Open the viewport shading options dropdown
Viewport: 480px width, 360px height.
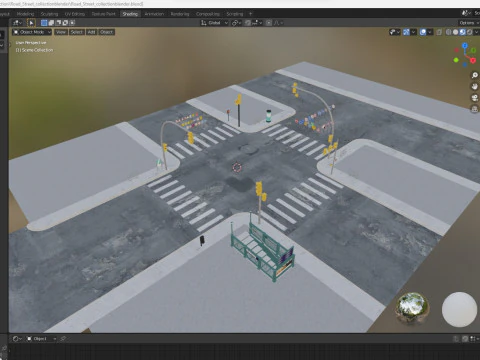[x=476, y=32]
